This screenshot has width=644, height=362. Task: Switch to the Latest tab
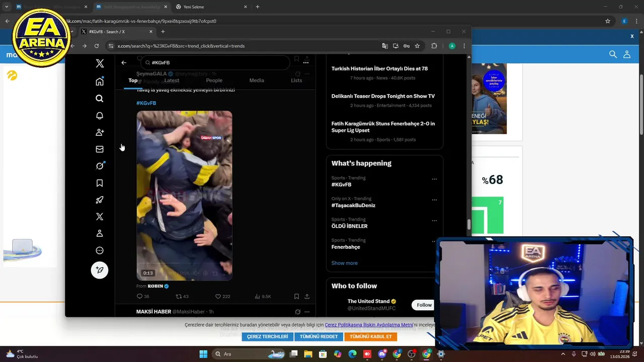pyautogui.click(x=172, y=80)
